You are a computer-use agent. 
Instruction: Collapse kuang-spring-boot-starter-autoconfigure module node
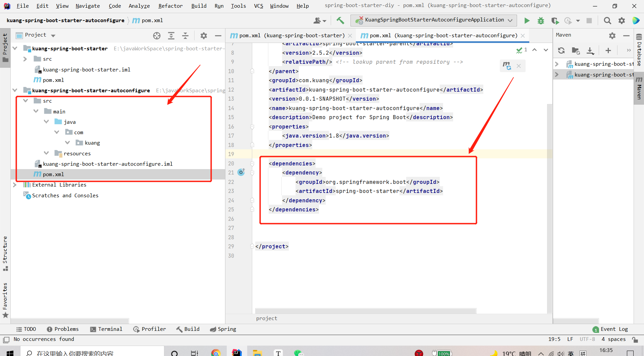[x=15, y=90]
